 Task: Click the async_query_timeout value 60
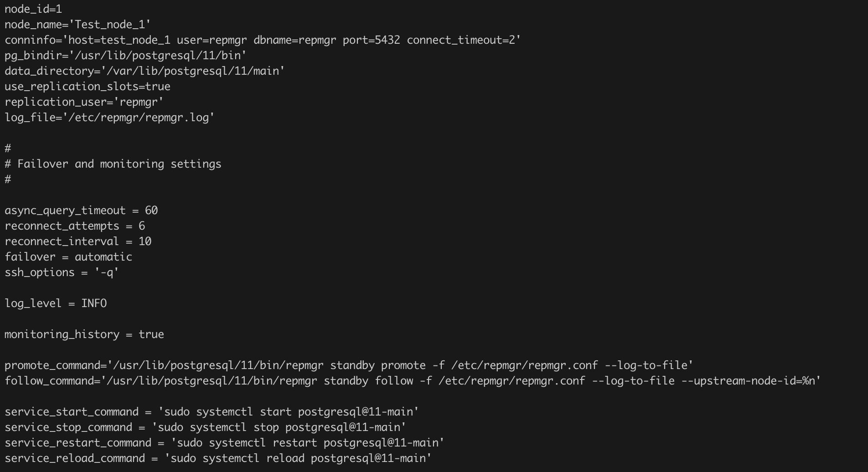(151, 210)
